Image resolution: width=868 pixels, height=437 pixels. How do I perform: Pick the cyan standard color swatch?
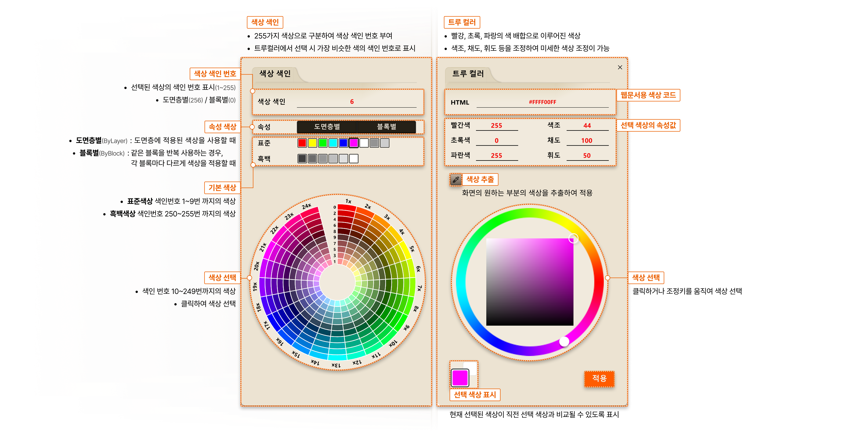[333, 143]
